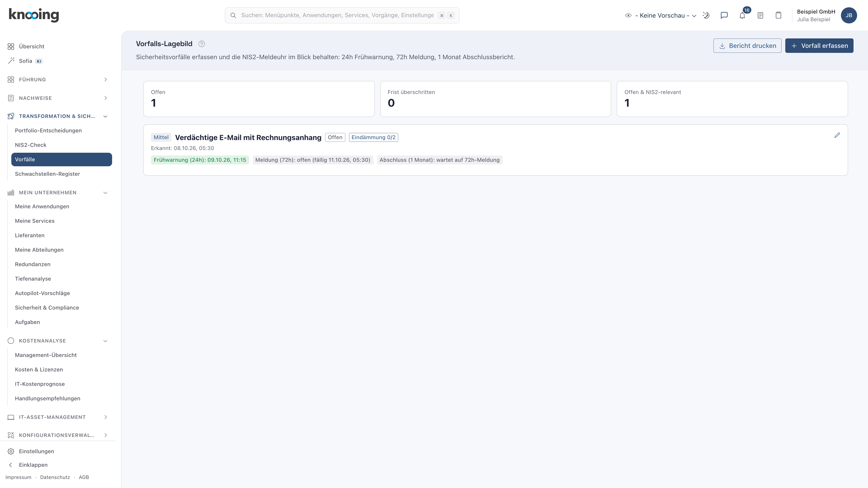The height and width of the screenshot is (488, 868).
Task: Open the Impressum link
Action: (x=18, y=477)
